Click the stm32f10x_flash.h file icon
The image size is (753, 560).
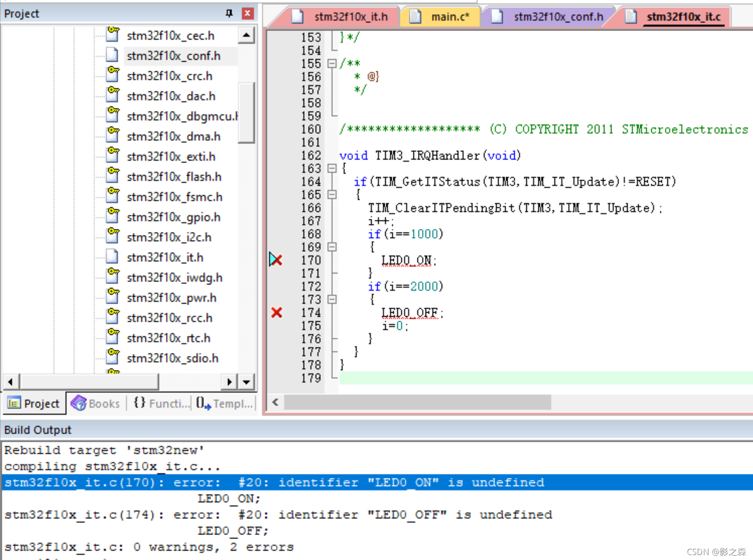pyautogui.click(x=112, y=176)
